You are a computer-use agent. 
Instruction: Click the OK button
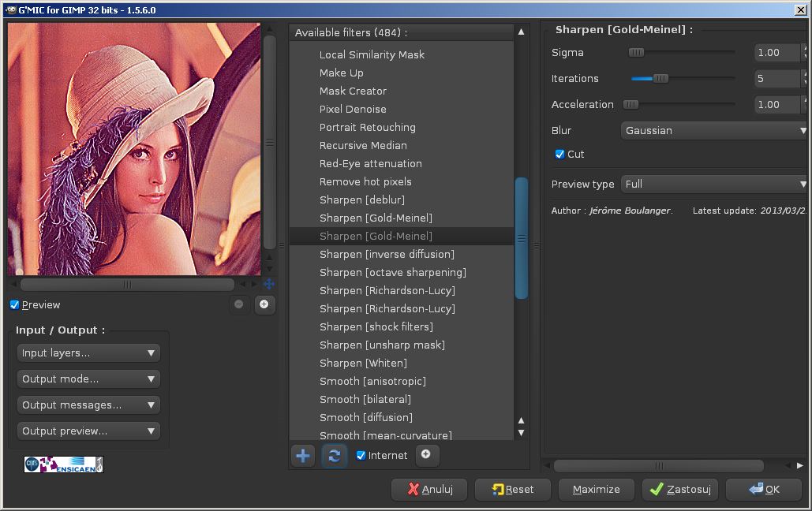click(764, 489)
